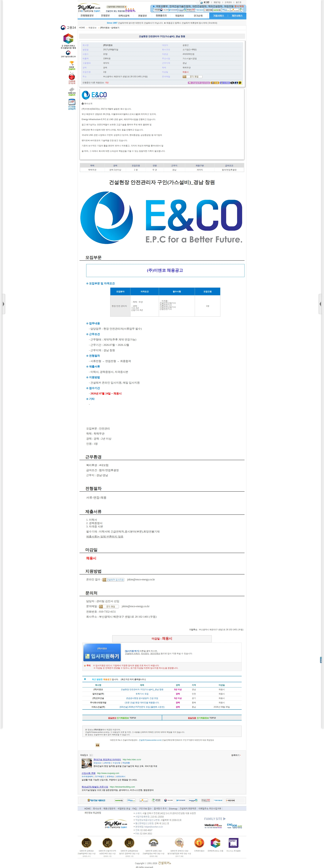
Task: Open the 인재정보 menu
Action: [x=105, y=16]
